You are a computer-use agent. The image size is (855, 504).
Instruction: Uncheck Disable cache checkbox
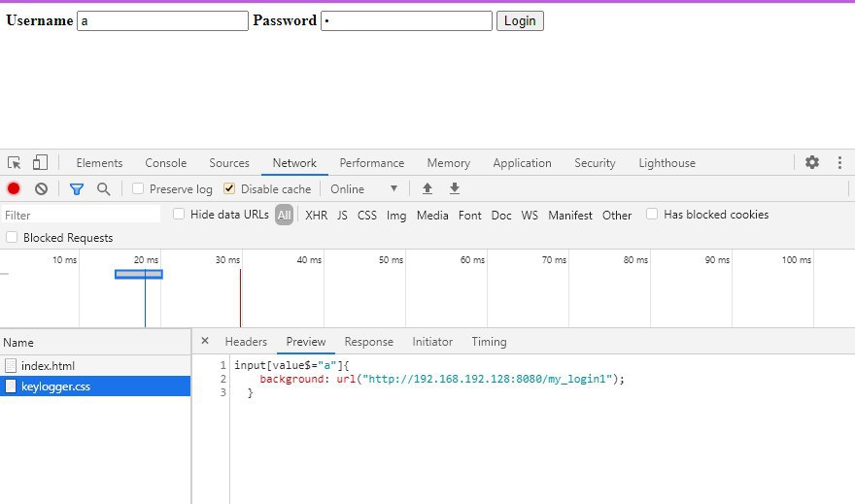pyautogui.click(x=229, y=188)
